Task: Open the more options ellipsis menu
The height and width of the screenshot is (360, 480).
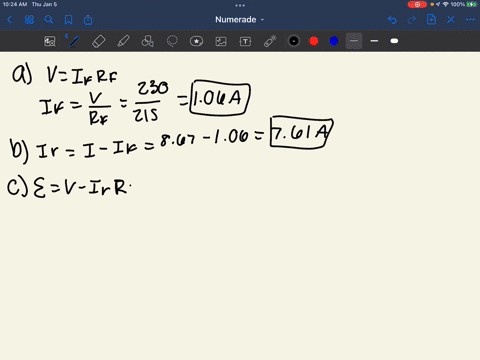Action: pyautogui.click(x=470, y=20)
